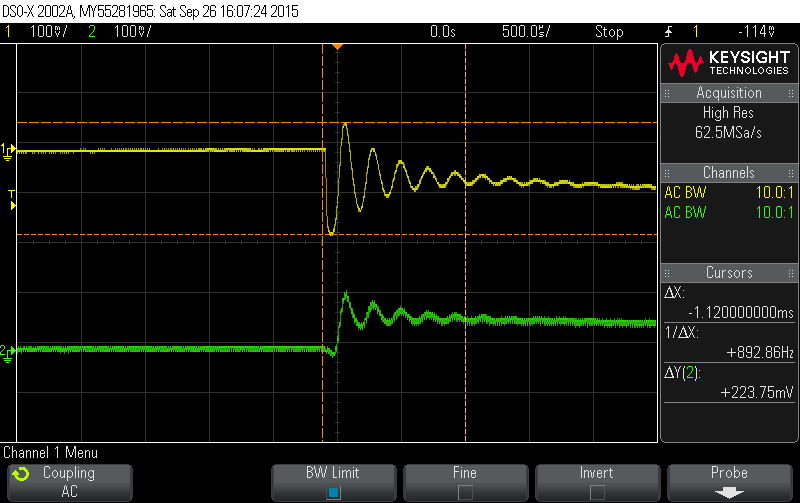Click the 500.0 timebase per division value
Image resolution: width=800 pixels, height=503 pixels.
(x=526, y=32)
